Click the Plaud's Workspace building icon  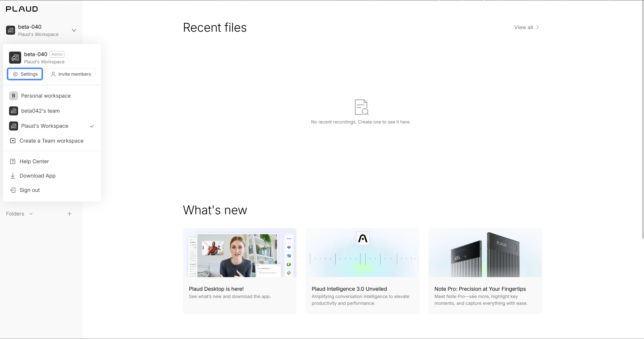[x=14, y=126]
